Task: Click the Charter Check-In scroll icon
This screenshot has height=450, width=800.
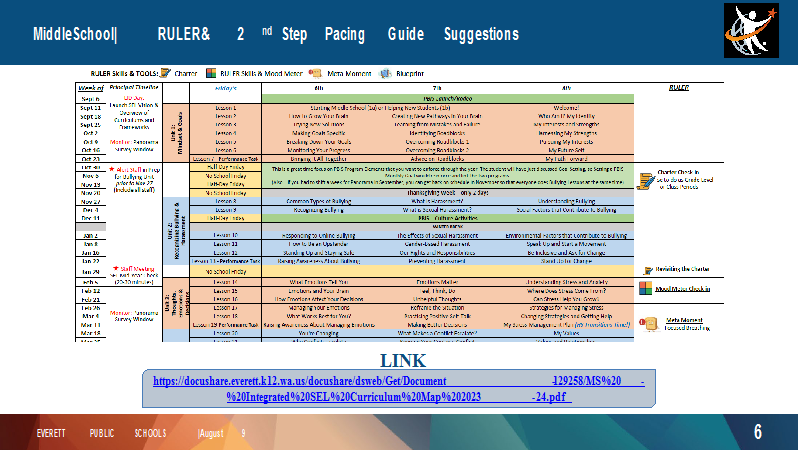Action: click(x=645, y=181)
